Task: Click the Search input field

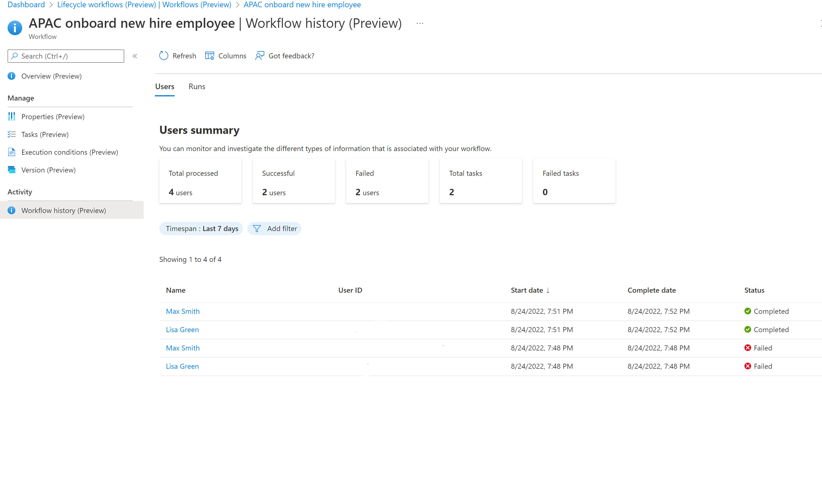Action: point(66,56)
